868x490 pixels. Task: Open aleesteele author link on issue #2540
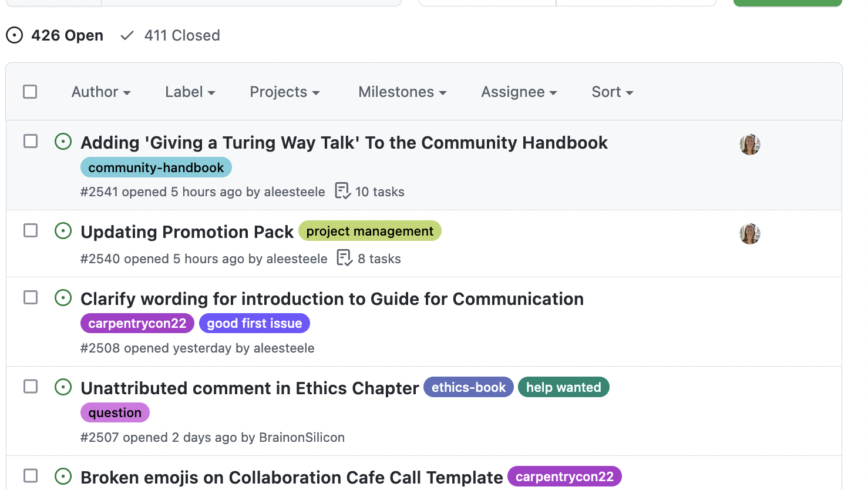[297, 259]
